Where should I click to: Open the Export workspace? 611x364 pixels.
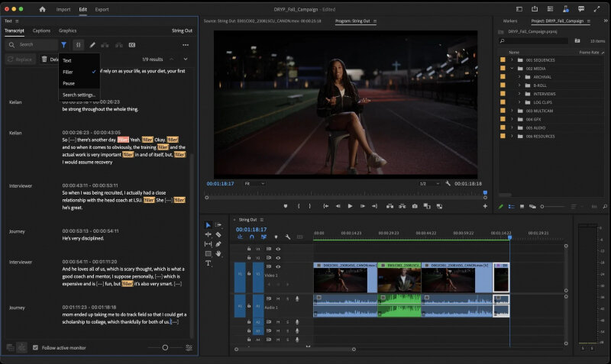click(x=102, y=9)
